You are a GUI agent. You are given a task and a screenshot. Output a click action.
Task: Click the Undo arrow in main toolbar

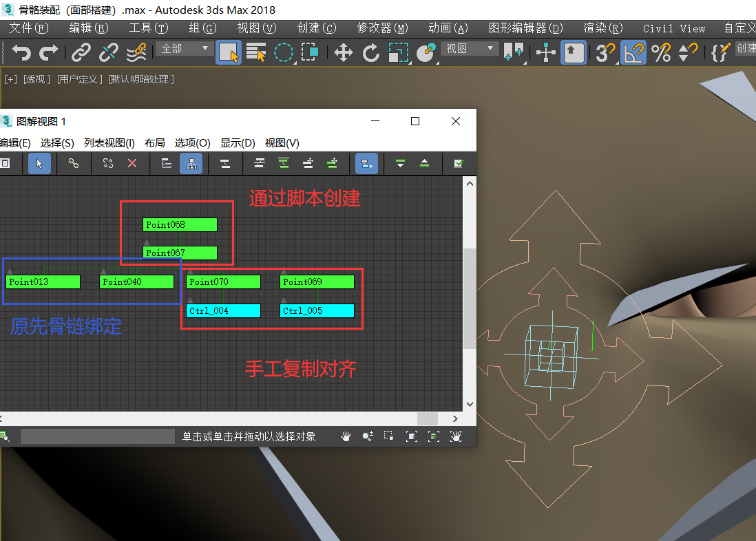point(21,52)
